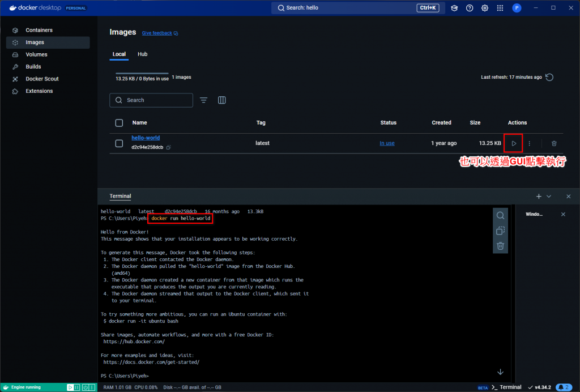Image resolution: width=580 pixels, height=392 pixels.
Task: Open engine more options menu
Action: (92, 387)
